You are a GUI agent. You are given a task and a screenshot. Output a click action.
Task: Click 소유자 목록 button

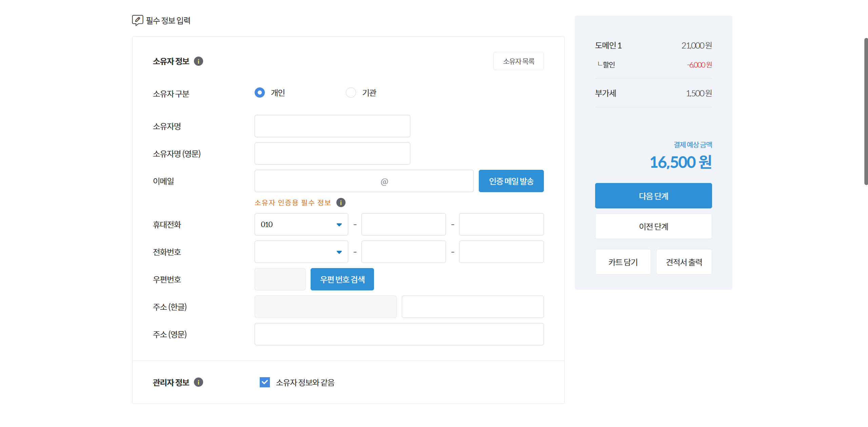[518, 61]
